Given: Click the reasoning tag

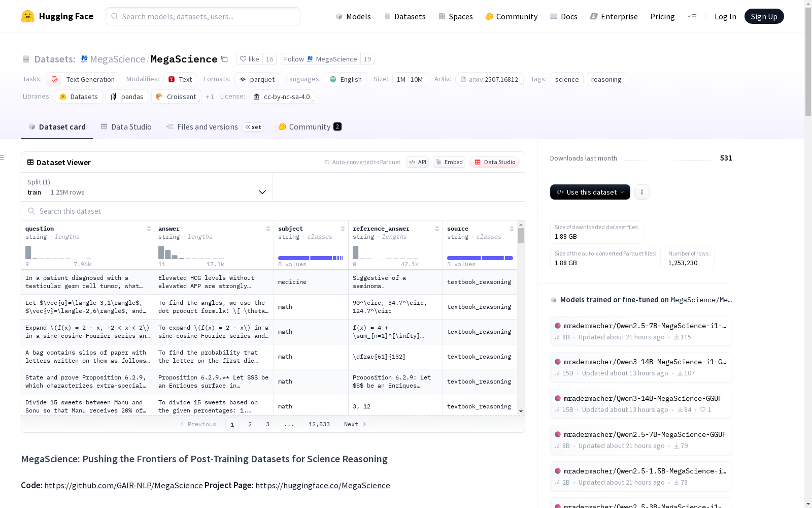Looking at the screenshot, I should tap(606, 79).
